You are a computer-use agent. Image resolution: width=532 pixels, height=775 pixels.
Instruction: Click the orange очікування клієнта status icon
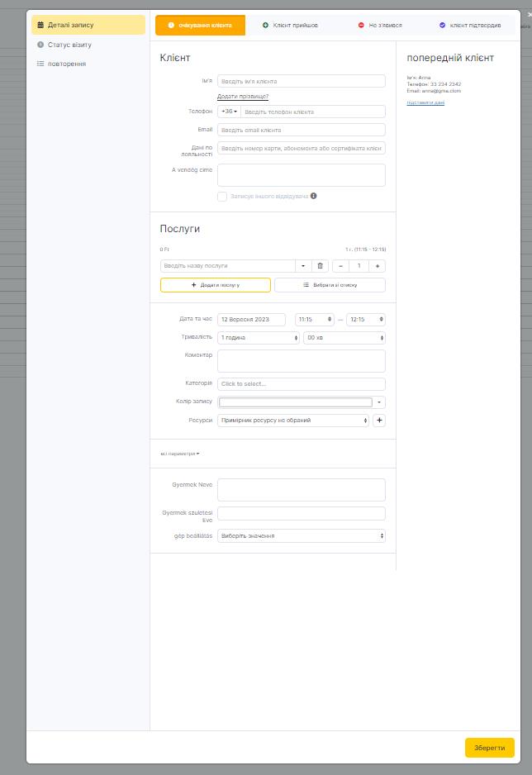171,26
